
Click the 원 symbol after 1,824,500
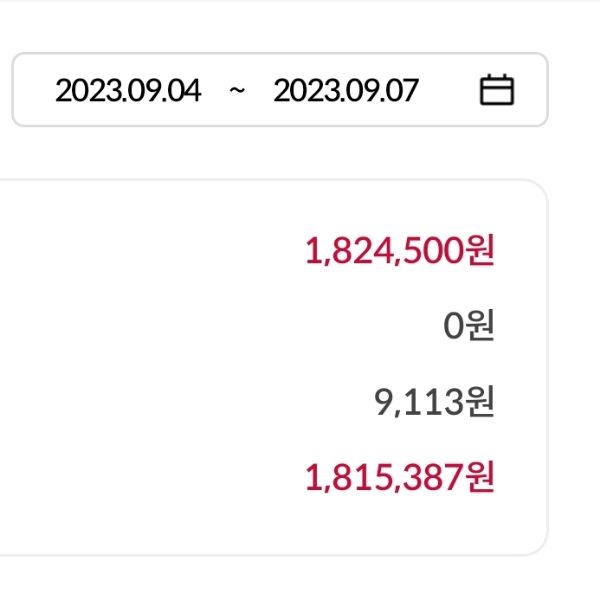click(x=481, y=250)
